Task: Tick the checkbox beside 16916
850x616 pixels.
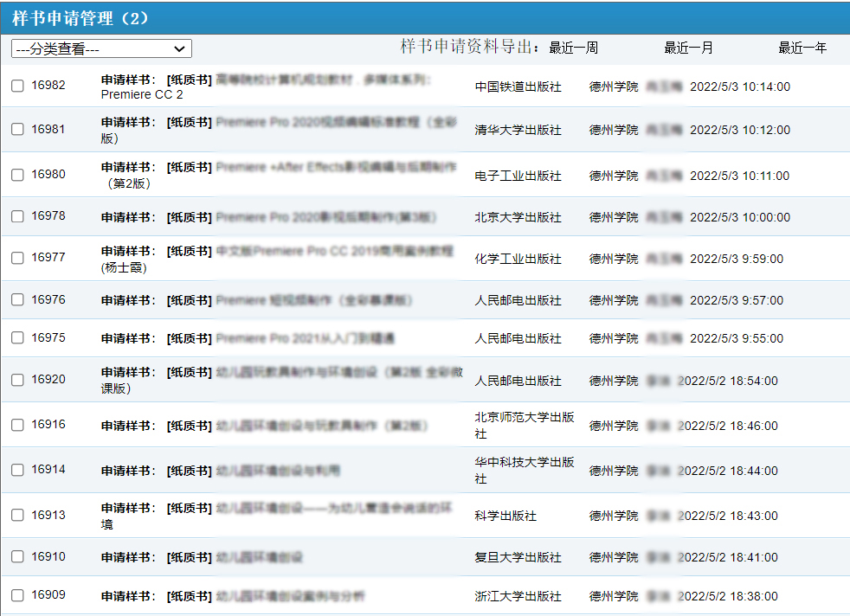Action: (17, 425)
